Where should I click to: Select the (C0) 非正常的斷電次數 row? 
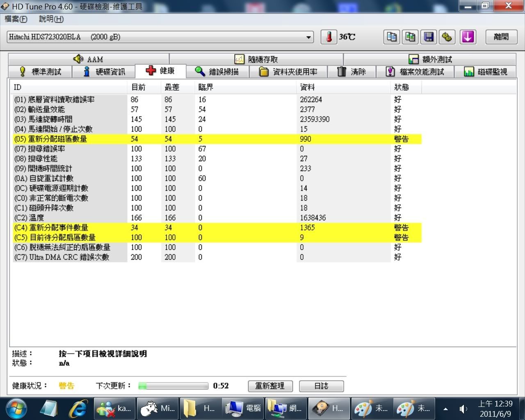[217, 198]
